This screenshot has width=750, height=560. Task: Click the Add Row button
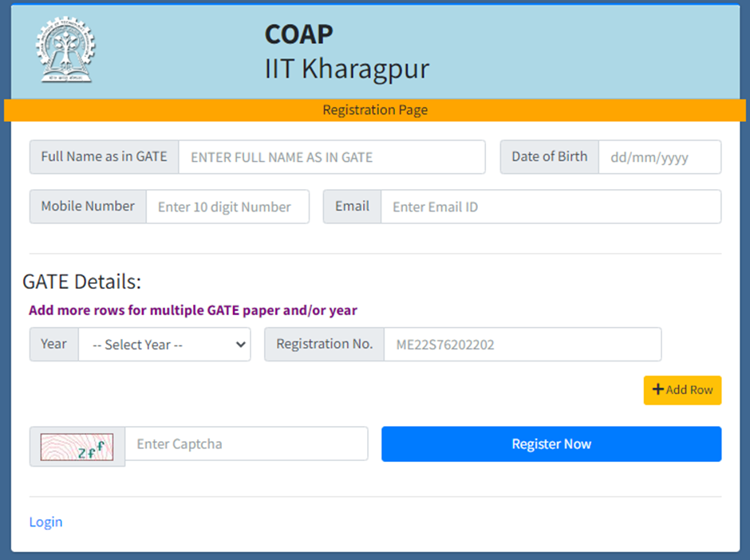682,390
